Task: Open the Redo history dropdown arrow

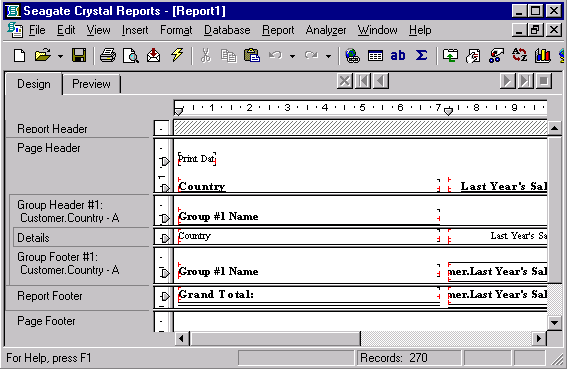Action: 328,56
